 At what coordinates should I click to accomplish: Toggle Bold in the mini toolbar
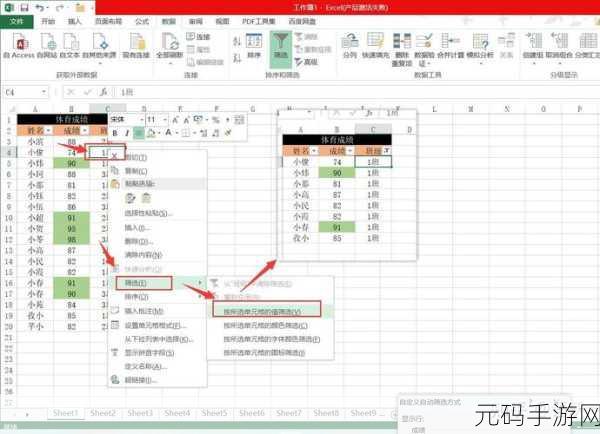coord(115,133)
